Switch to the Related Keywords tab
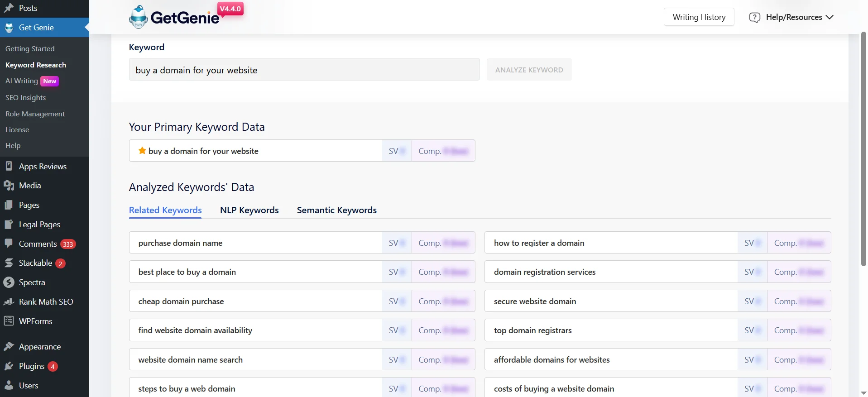The image size is (868, 397). (x=165, y=210)
